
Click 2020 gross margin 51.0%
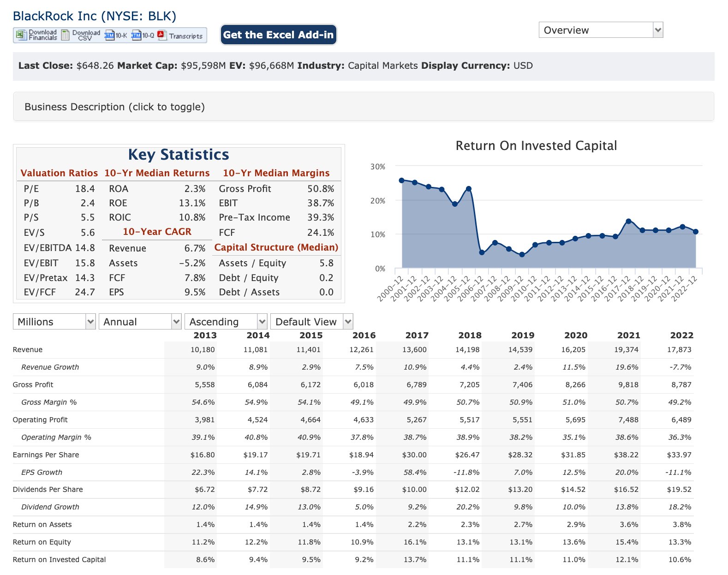click(574, 402)
